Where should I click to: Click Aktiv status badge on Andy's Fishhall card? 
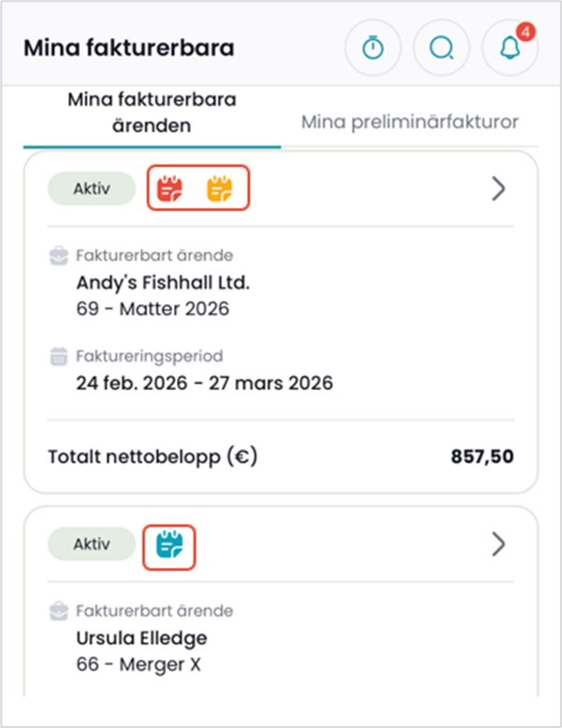coord(92,188)
